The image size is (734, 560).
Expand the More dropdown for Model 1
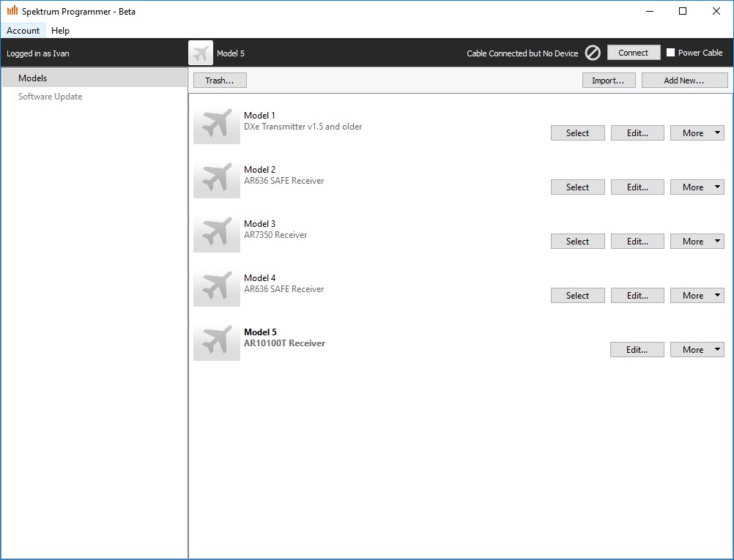(697, 133)
